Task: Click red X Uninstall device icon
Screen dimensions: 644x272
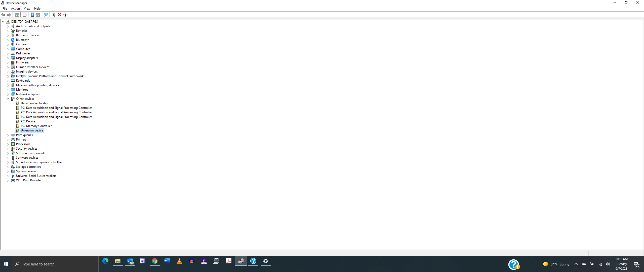Action: [x=60, y=15]
